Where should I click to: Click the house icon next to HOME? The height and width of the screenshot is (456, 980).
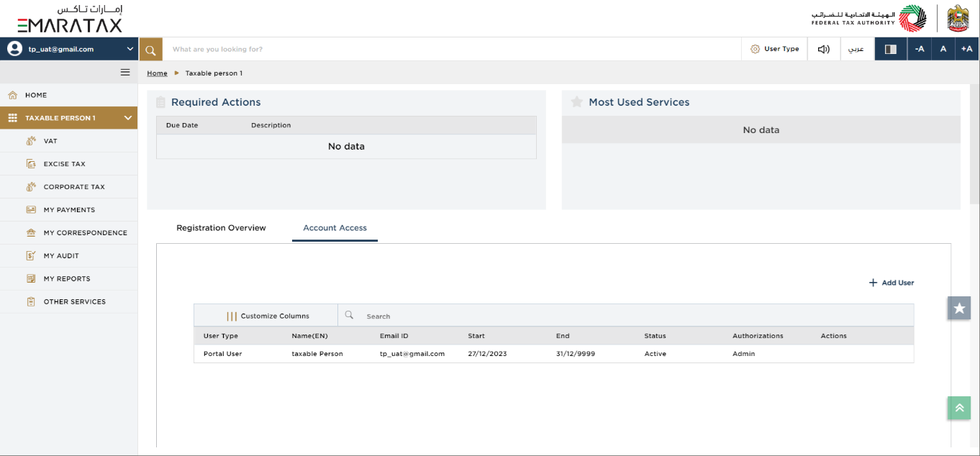[x=12, y=95]
